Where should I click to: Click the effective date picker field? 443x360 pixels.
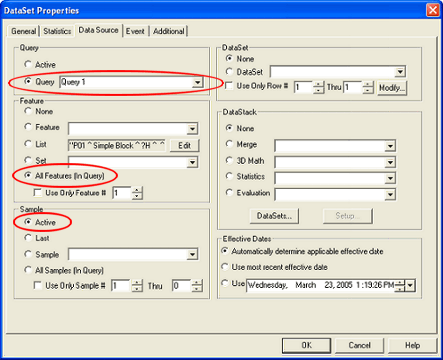[321, 285]
